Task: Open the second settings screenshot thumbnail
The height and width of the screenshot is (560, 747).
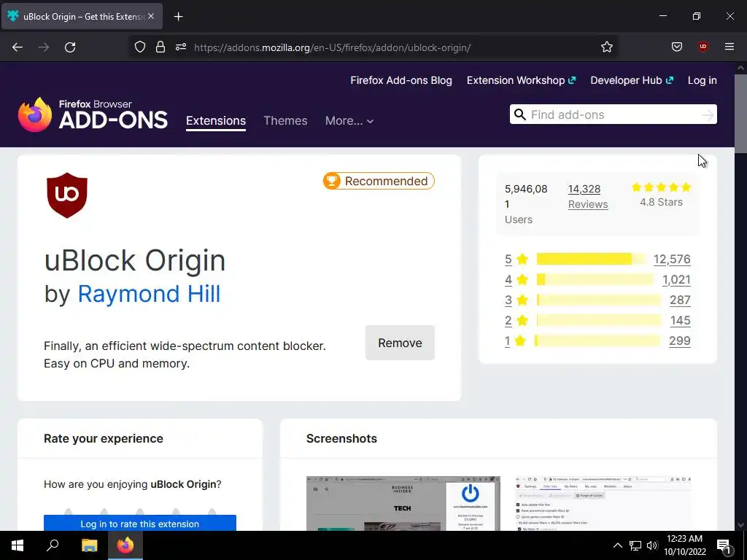Action: click(x=603, y=503)
